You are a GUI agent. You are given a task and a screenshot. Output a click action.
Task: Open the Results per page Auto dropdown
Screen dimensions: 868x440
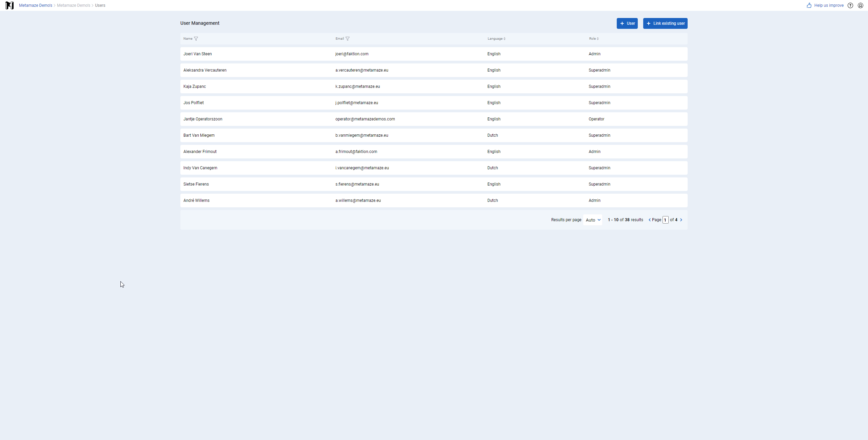tap(593, 220)
